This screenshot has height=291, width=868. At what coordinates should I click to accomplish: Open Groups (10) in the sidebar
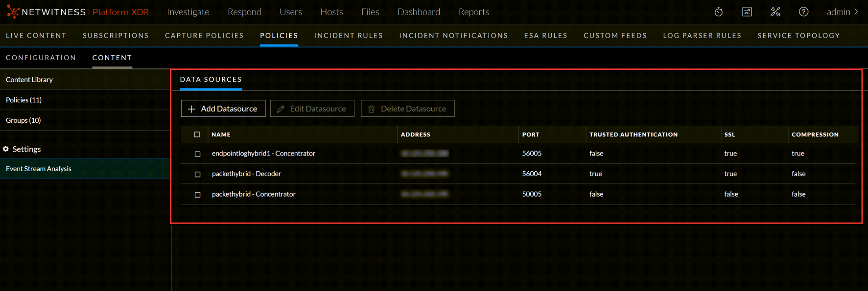coord(85,120)
